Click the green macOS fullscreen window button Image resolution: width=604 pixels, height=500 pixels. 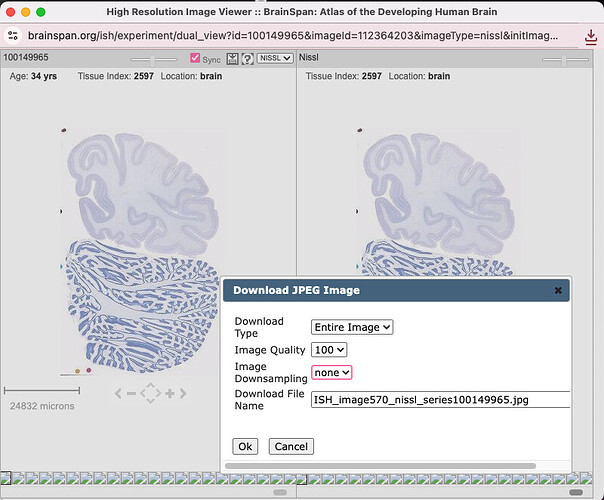[40, 12]
